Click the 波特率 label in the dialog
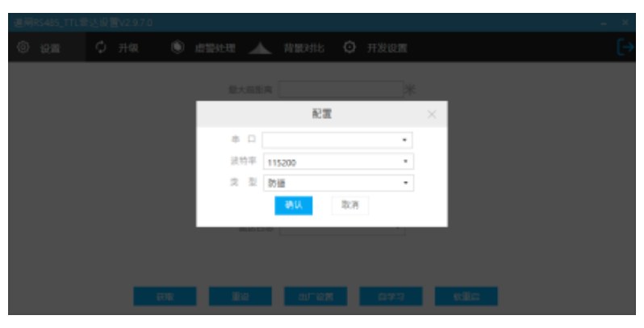644x328 pixels. click(244, 161)
